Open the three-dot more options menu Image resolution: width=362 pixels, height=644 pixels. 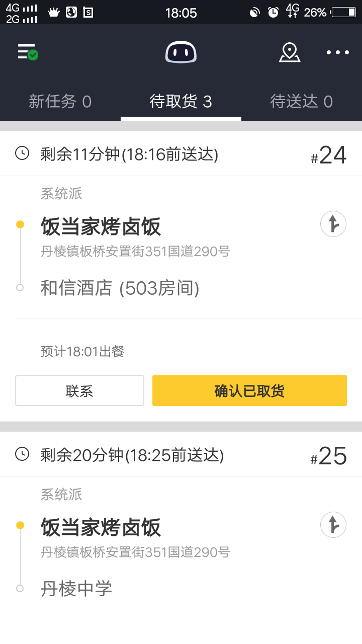point(337,52)
